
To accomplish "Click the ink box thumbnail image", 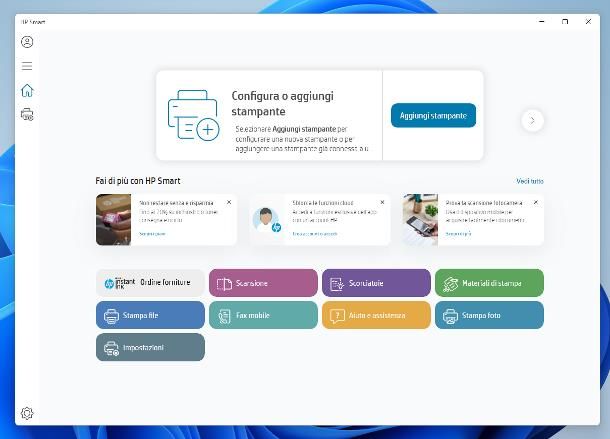I will click(x=114, y=220).
